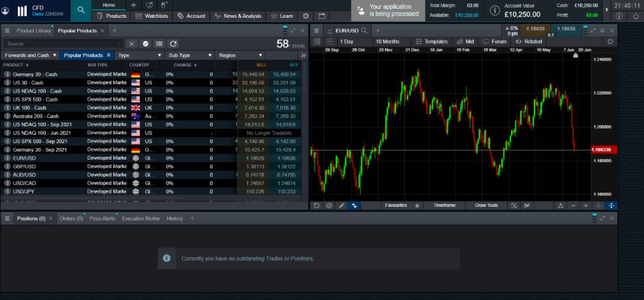Image resolution: width=644 pixels, height=300 pixels.
Task: Open the 10 Months range dropdown
Action: click(x=391, y=42)
